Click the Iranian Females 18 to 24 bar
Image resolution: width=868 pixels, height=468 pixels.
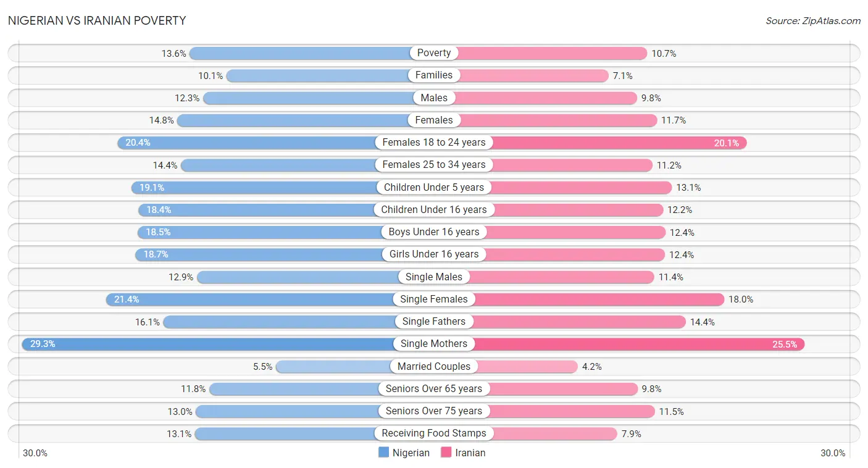point(590,143)
